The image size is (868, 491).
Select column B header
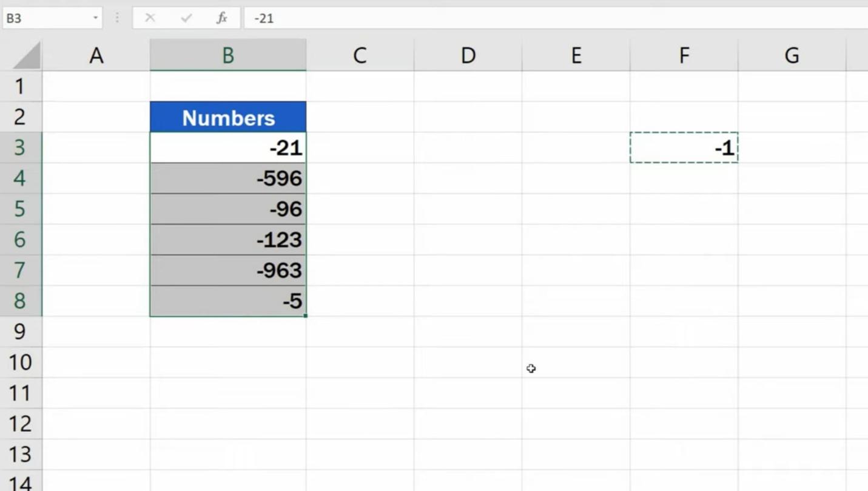pos(227,55)
